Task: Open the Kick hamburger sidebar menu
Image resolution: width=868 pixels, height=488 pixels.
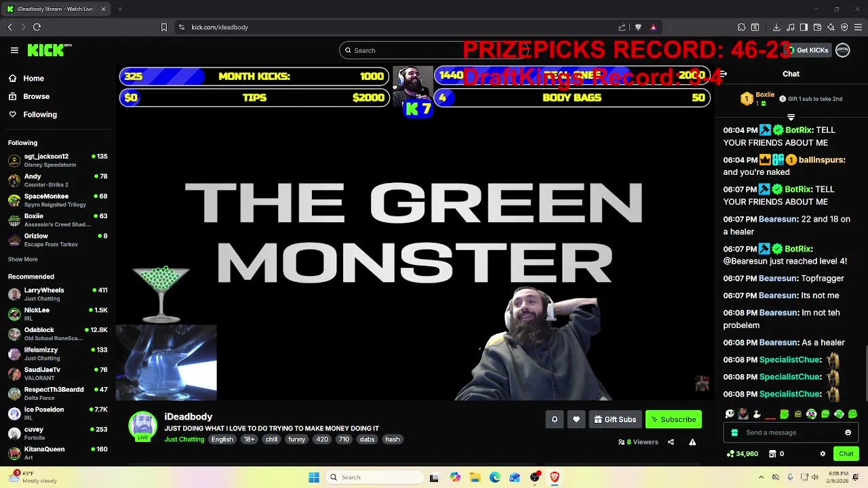Action: [14, 50]
